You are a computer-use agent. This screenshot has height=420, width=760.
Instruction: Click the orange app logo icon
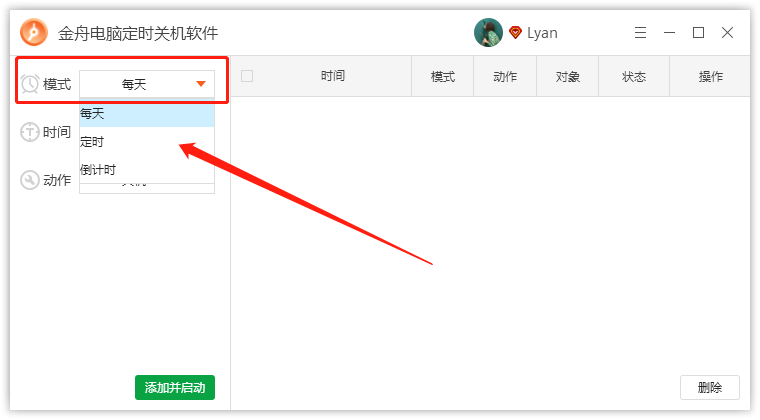(33, 32)
